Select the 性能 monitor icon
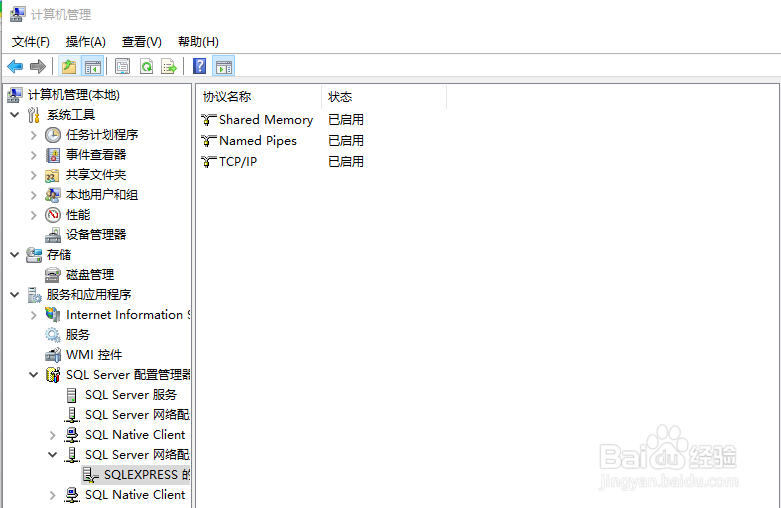The image size is (781, 508). 53,215
